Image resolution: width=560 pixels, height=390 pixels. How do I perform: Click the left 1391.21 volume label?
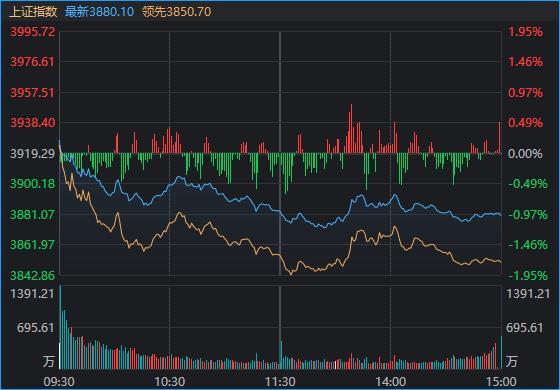[33, 294]
